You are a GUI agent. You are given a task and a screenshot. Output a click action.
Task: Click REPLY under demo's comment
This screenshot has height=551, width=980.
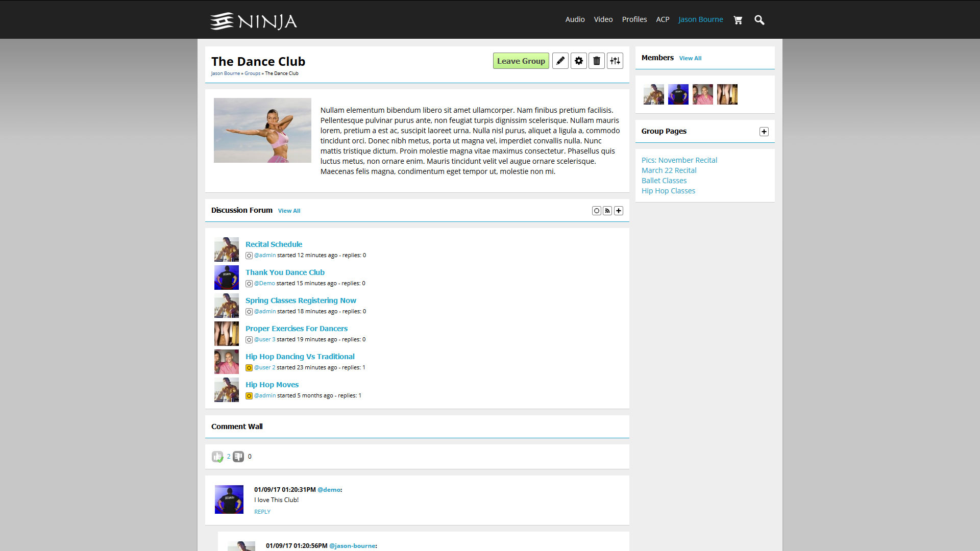pyautogui.click(x=262, y=512)
